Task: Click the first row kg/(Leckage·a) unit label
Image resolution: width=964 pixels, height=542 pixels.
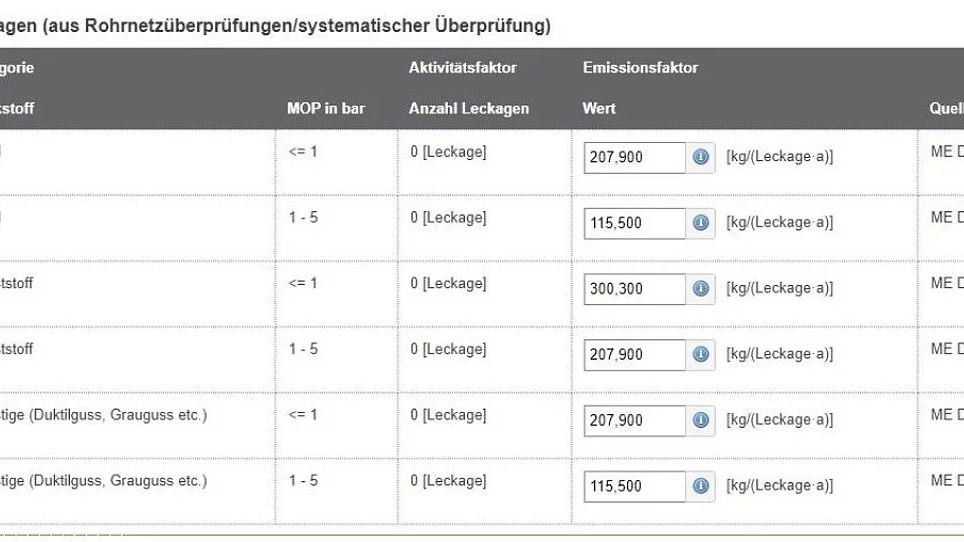Action: 780,157
